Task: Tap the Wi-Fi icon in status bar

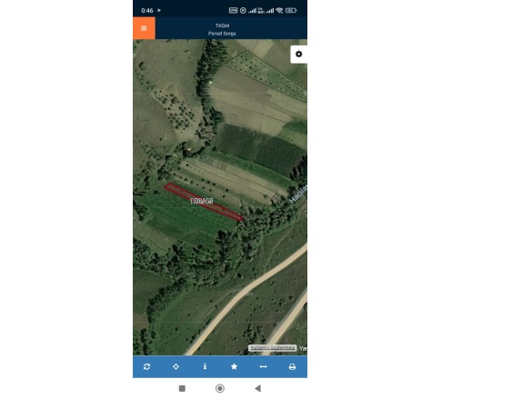Action: point(279,11)
